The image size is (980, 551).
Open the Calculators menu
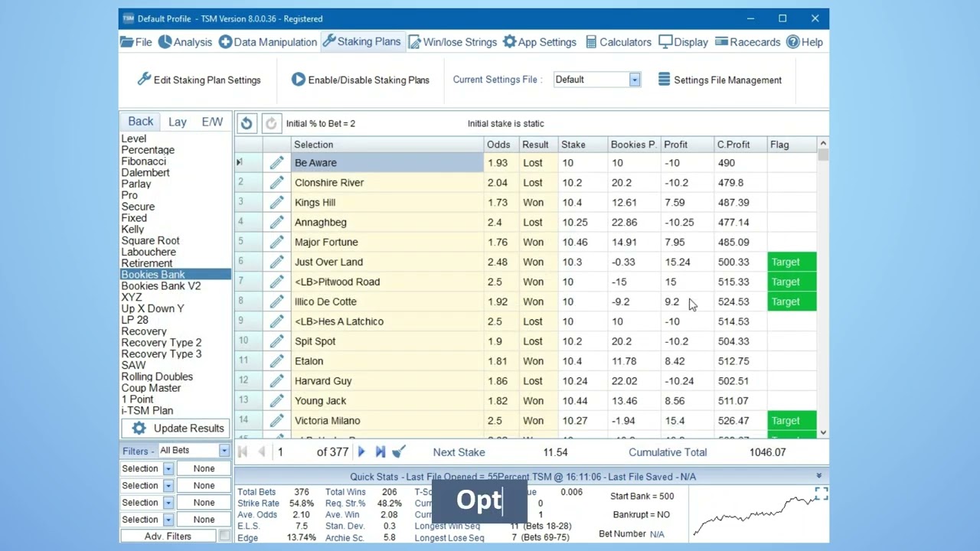618,42
